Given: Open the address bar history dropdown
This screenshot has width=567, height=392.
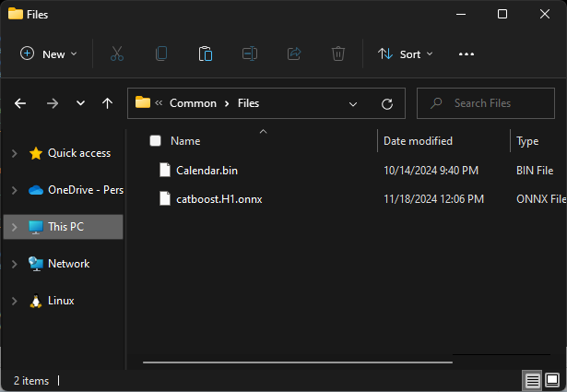Looking at the screenshot, I should 353,103.
